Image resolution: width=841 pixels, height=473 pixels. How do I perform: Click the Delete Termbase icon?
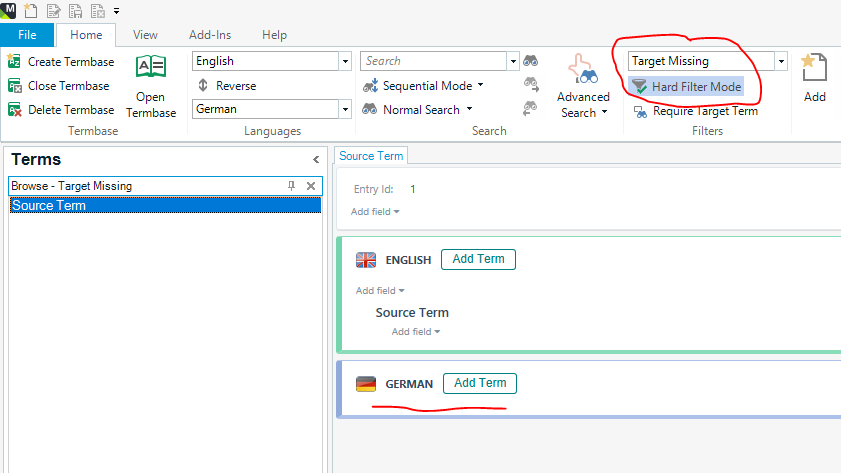point(14,110)
